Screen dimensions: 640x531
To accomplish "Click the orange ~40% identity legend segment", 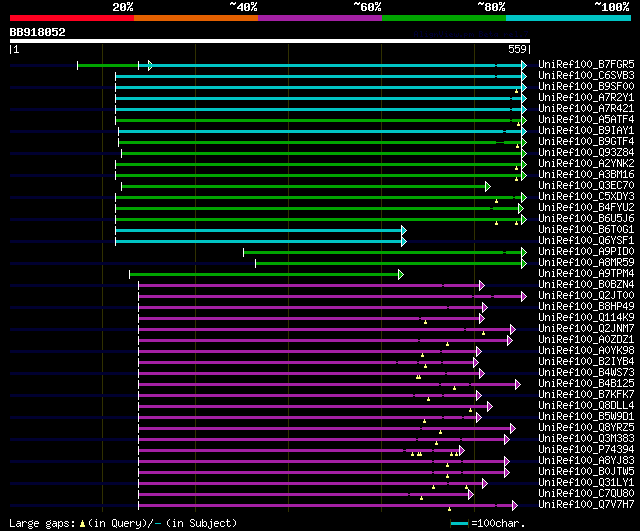I will point(196,18).
